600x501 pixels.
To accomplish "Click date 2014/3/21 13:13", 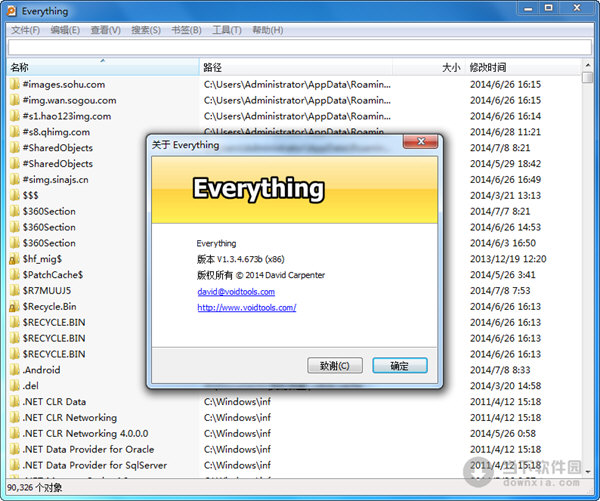I will point(505,196).
